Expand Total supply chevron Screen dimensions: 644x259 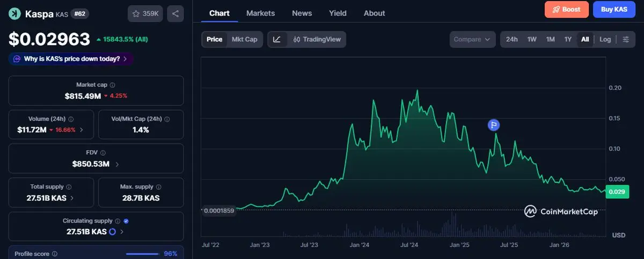(x=72, y=198)
